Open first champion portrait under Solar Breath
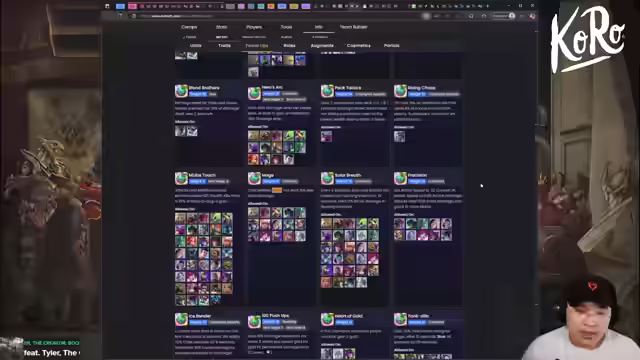640x360 pixels. tap(327, 223)
